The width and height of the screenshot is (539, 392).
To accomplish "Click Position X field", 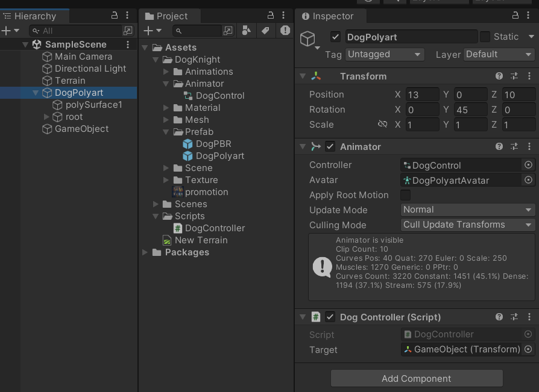I will 422,95.
